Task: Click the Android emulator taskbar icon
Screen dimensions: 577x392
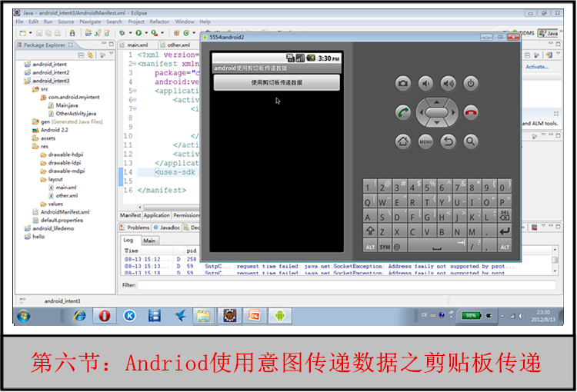Action: click(x=280, y=316)
